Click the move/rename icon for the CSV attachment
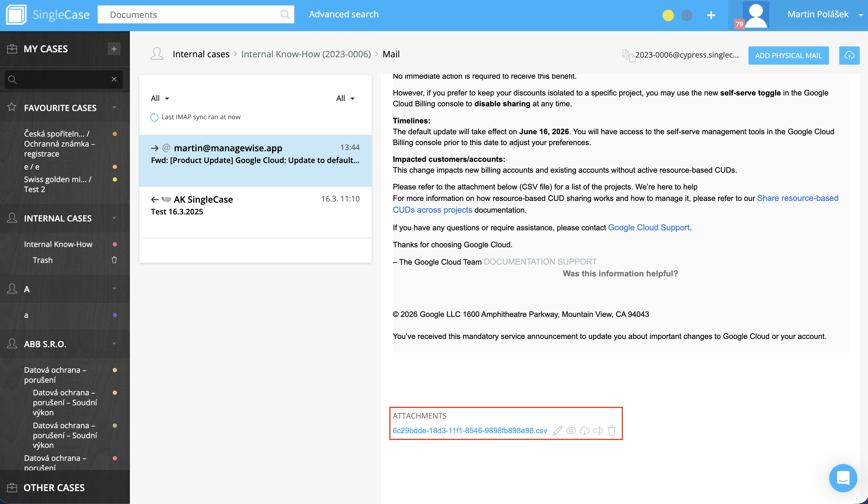868x504 pixels. (x=598, y=431)
